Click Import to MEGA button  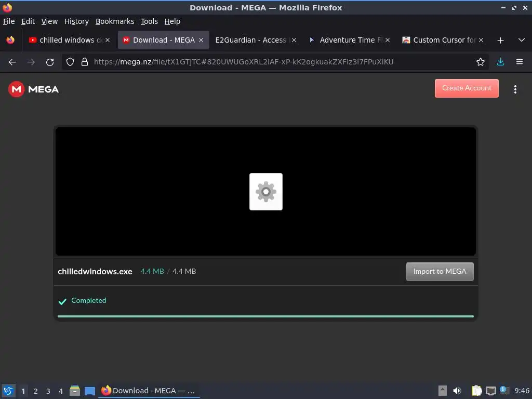[440, 271]
